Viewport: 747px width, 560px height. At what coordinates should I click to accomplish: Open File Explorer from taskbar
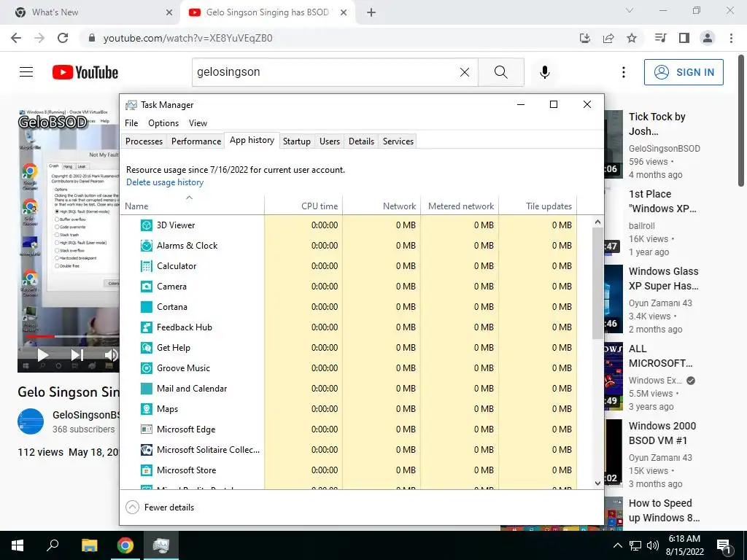tap(89, 545)
